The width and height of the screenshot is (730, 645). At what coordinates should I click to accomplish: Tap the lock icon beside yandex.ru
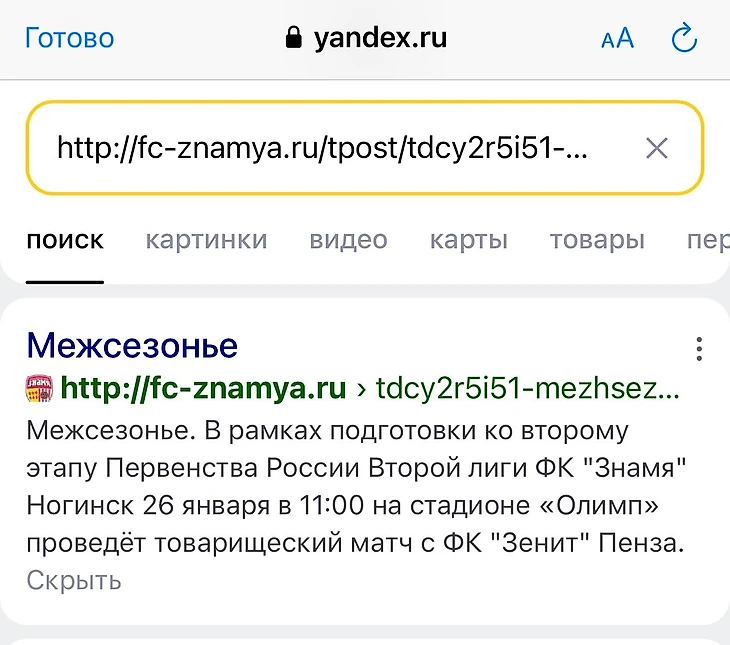tap(293, 39)
